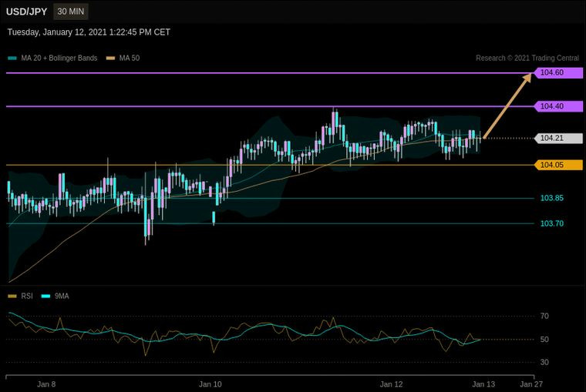
Task: Click the 9MA cyan legend swatch
Action: [x=45, y=296]
